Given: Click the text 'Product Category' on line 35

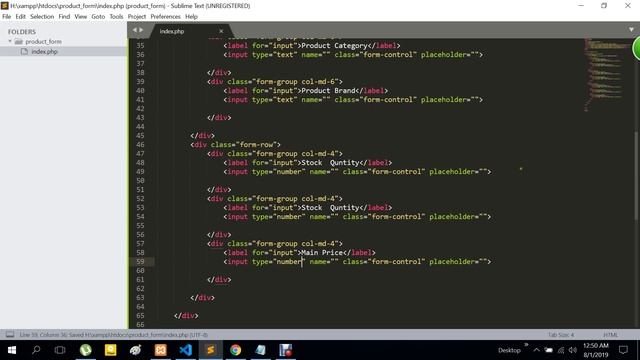Looking at the screenshot, I should click(x=334, y=46).
